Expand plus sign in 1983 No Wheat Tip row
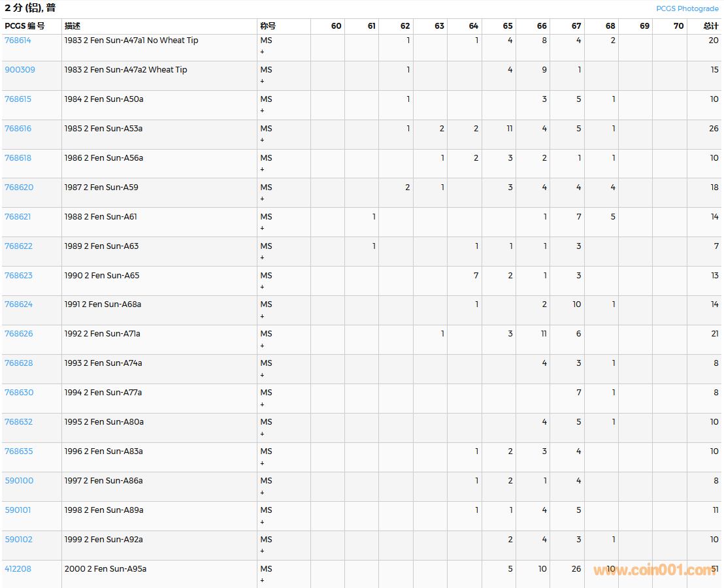 (263, 52)
